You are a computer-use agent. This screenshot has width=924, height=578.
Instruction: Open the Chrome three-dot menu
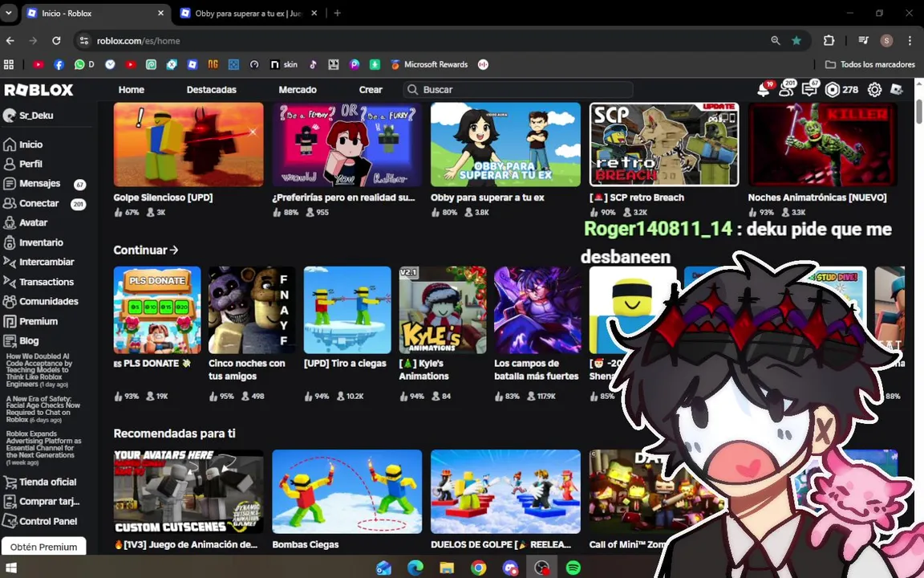(x=910, y=41)
